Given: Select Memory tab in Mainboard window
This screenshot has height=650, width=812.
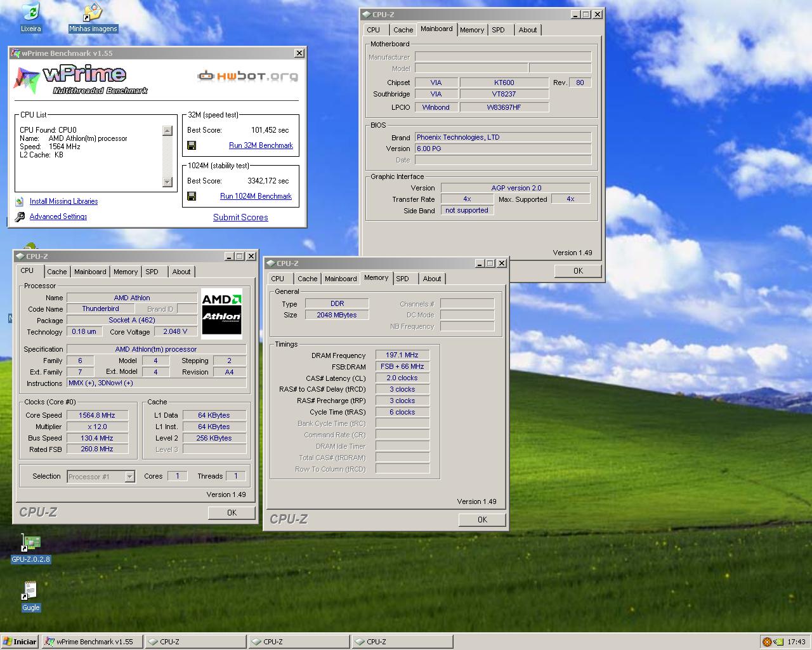Looking at the screenshot, I should coord(472,30).
